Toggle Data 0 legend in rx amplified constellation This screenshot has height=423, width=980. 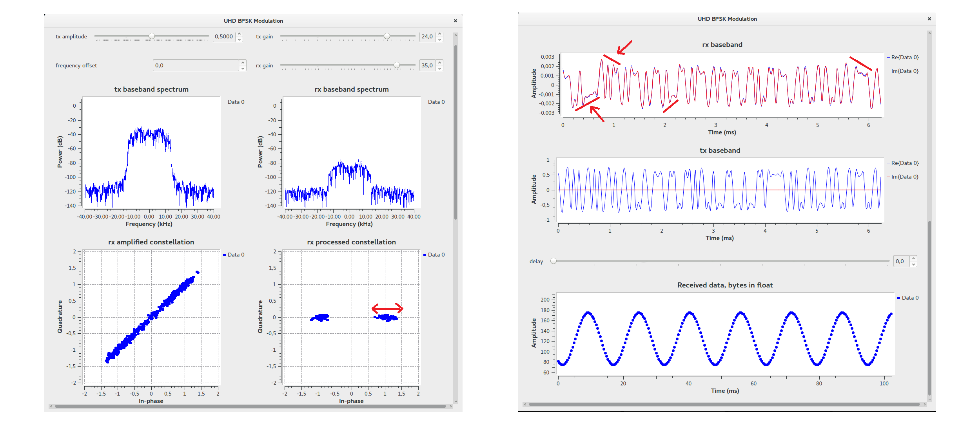point(234,255)
